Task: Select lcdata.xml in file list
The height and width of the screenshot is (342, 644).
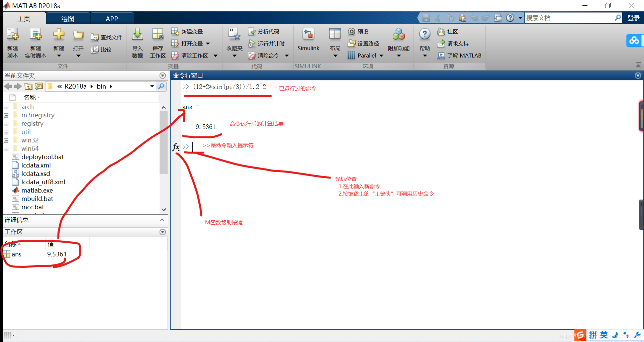Action: point(36,165)
